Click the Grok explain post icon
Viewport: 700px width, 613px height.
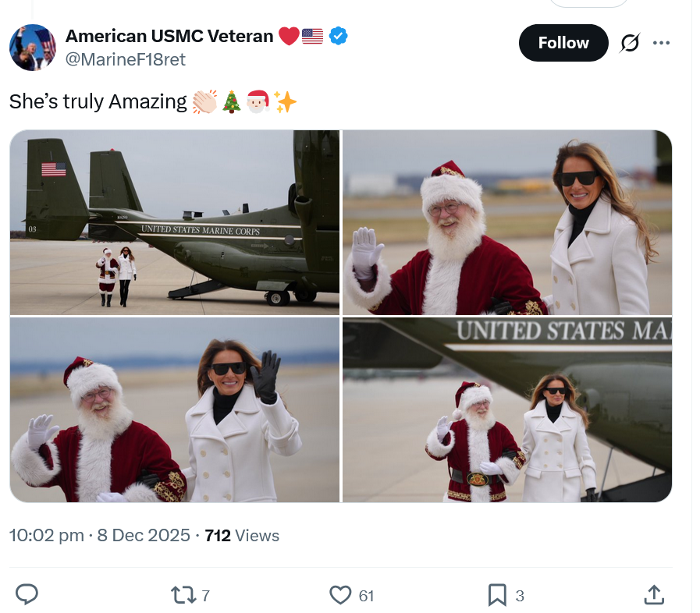(629, 44)
